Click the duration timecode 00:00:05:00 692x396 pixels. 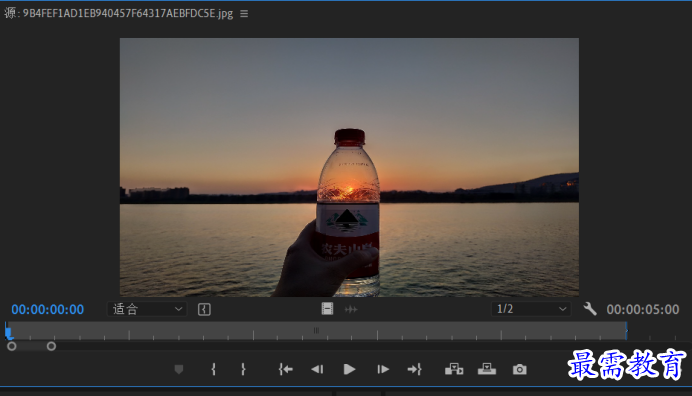tap(643, 309)
